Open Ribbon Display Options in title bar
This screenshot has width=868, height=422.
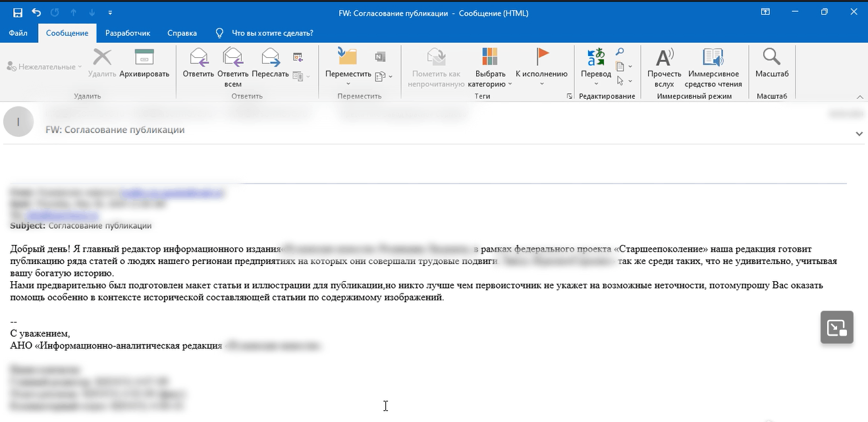tap(765, 13)
